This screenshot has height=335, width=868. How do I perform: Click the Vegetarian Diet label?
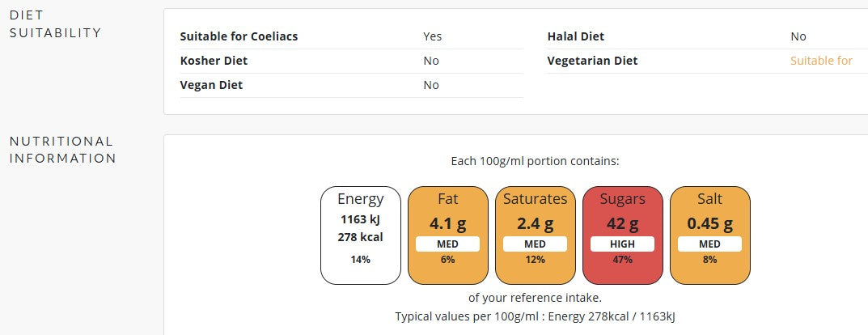[592, 61]
